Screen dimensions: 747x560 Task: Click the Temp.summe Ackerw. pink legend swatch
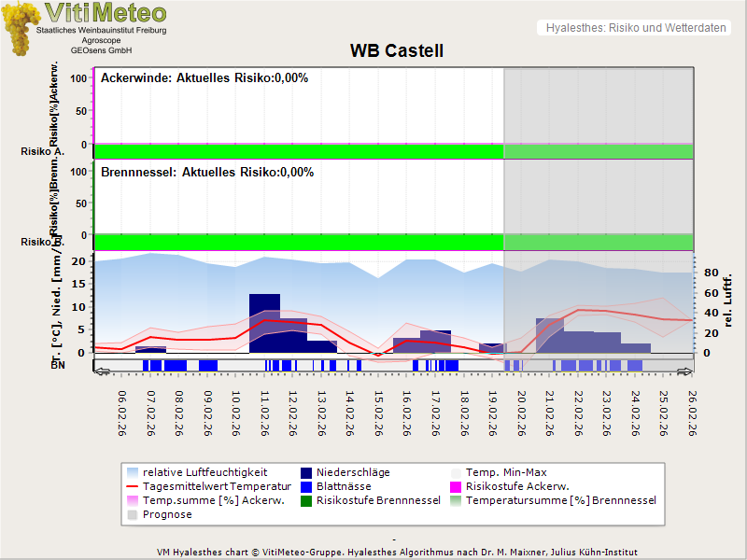pos(132,500)
